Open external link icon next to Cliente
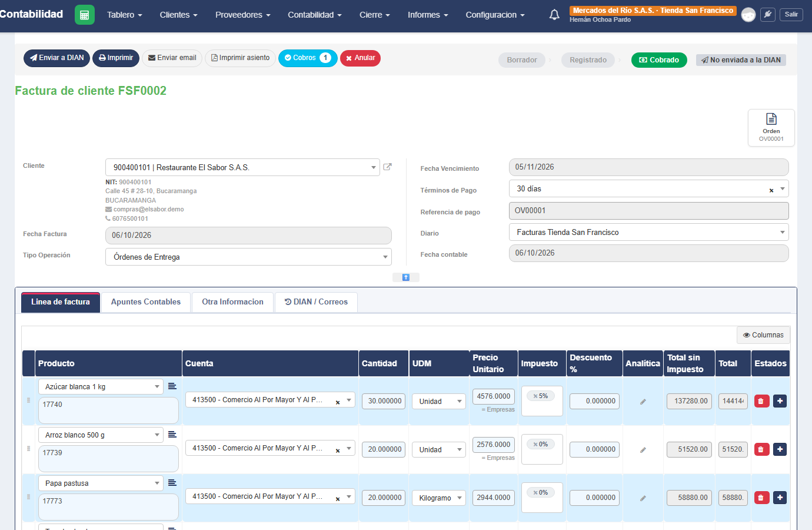 tap(387, 167)
